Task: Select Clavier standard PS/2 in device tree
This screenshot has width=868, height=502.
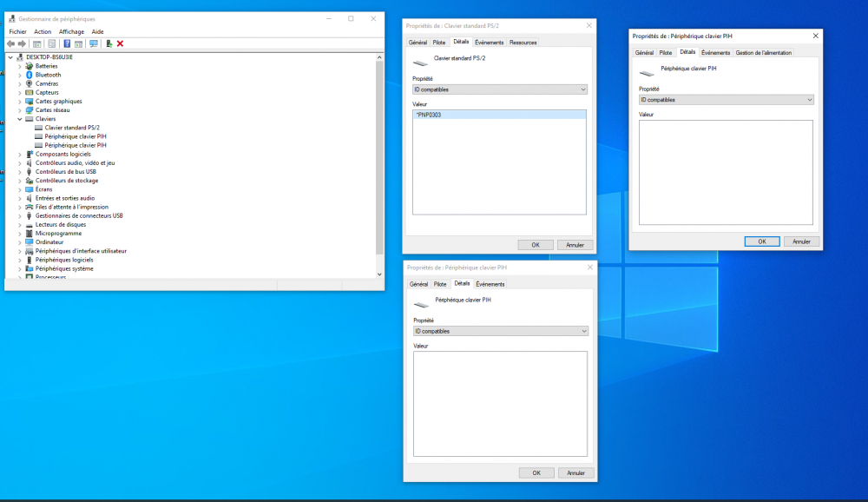Action: (72, 128)
